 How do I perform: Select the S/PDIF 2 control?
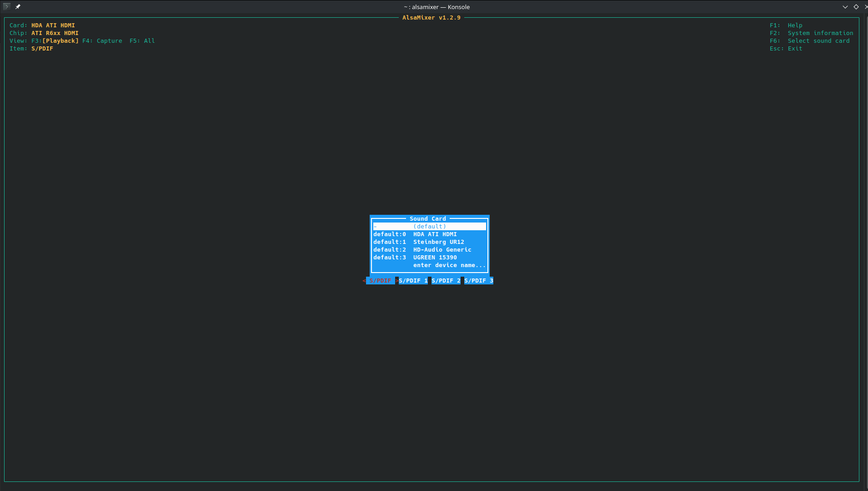click(x=446, y=281)
